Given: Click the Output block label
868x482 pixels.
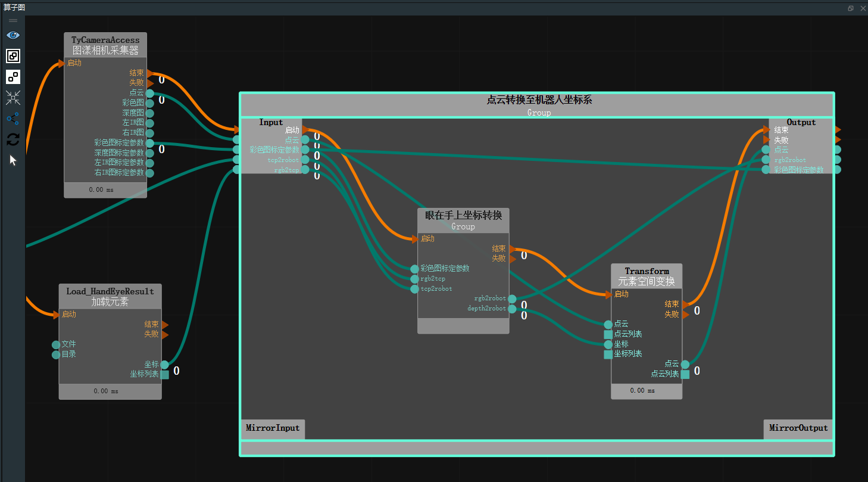Looking at the screenshot, I should (x=801, y=122).
